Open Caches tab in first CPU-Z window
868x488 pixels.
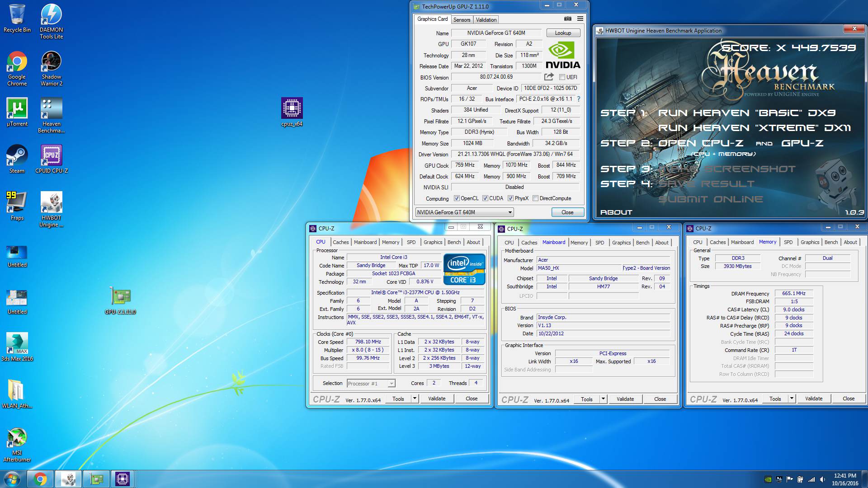(x=341, y=242)
